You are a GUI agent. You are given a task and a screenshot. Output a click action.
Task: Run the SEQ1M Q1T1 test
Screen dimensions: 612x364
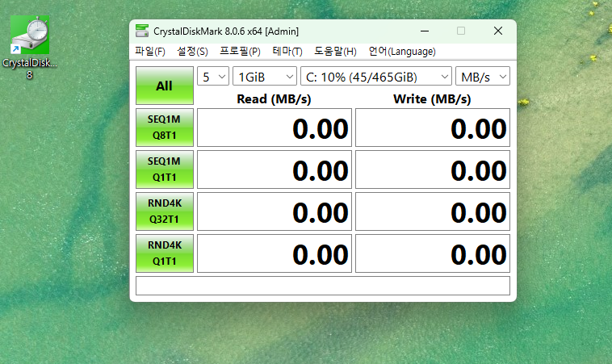[x=164, y=169]
